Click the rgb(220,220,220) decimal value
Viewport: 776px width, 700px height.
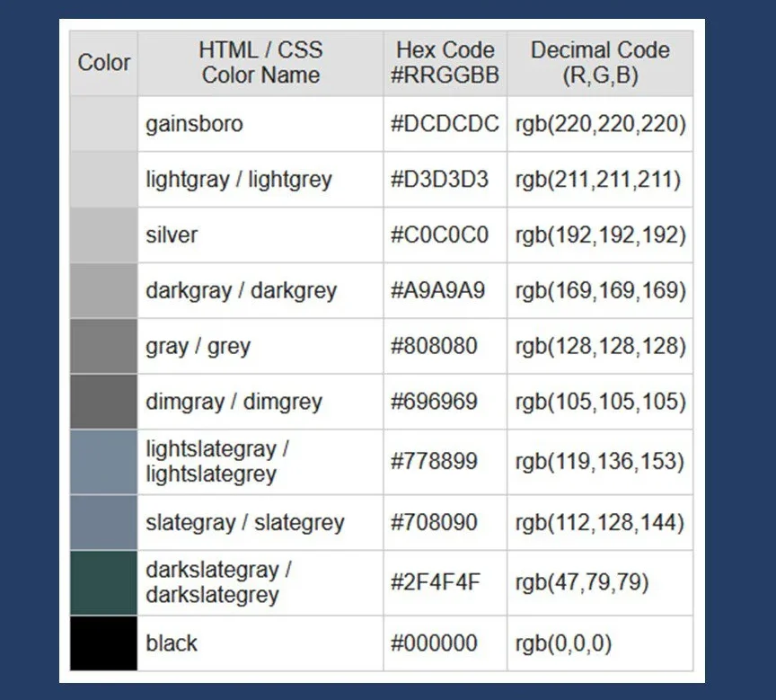(x=600, y=124)
